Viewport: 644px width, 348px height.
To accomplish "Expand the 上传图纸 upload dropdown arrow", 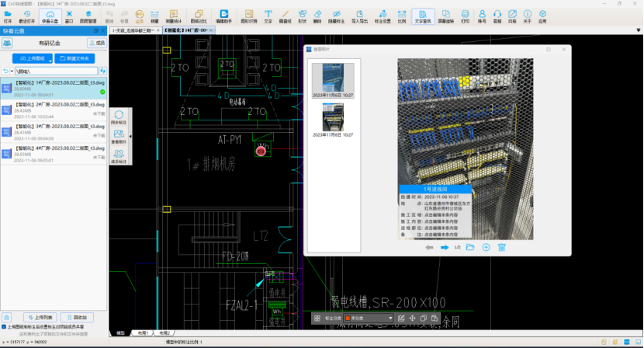I will 50,59.
